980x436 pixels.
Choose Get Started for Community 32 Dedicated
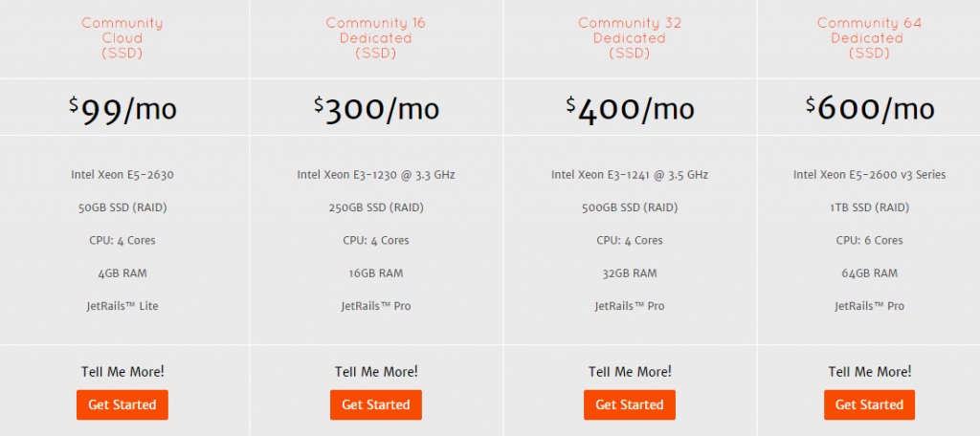click(x=629, y=404)
